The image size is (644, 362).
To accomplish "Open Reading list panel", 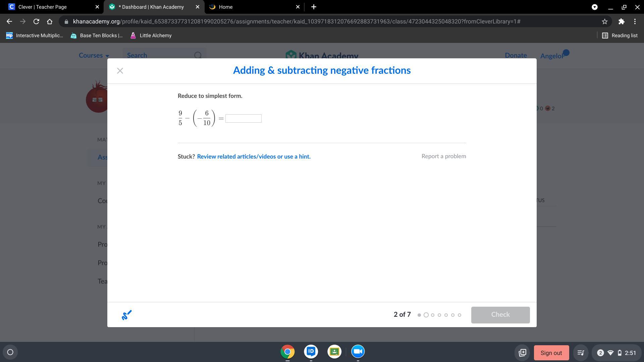I will pyautogui.click(x=620, y=36).
